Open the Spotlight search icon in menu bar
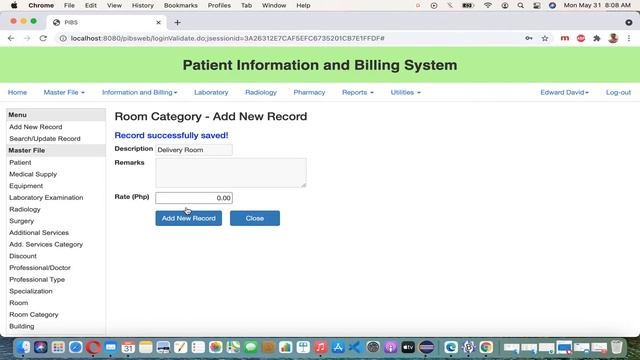Viewport: 640px width, 360px height. coord(520,5)
